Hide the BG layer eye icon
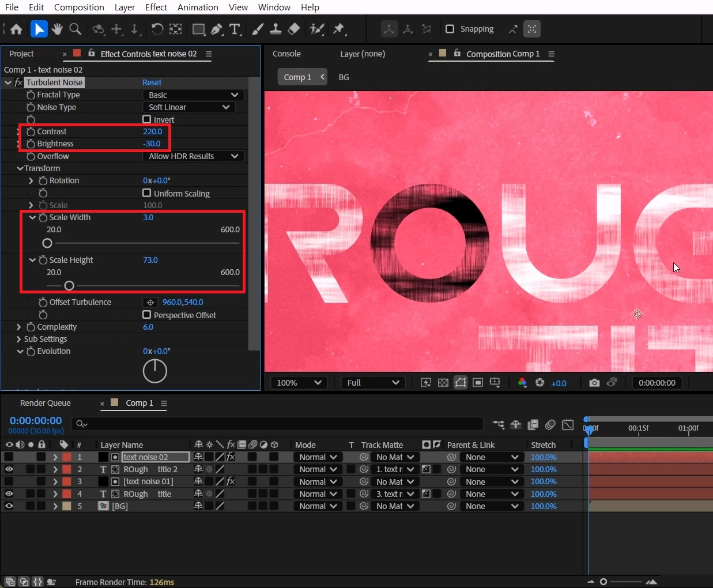Screen dimensions: 713x588 (9, 506)
